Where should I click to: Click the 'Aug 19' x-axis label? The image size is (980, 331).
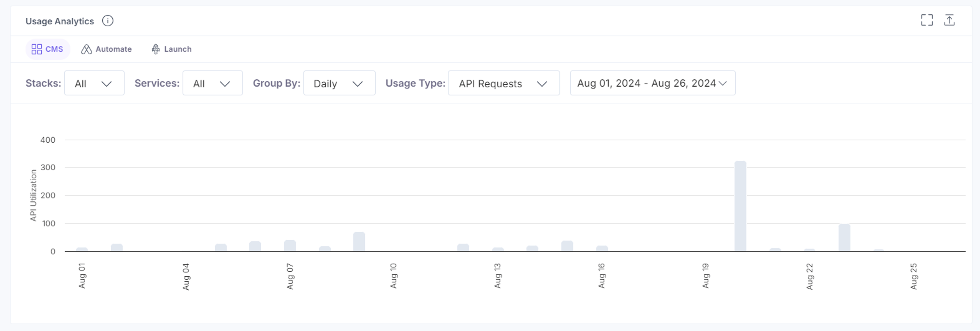coord(705,276)
